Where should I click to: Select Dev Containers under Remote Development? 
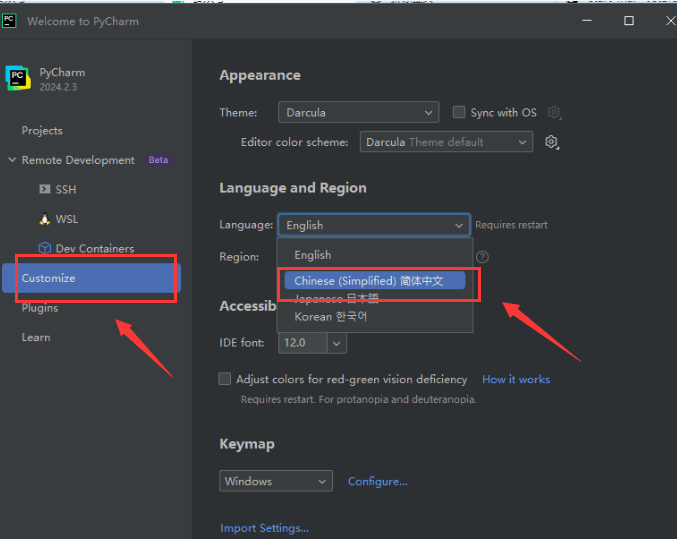pos(95,248)
